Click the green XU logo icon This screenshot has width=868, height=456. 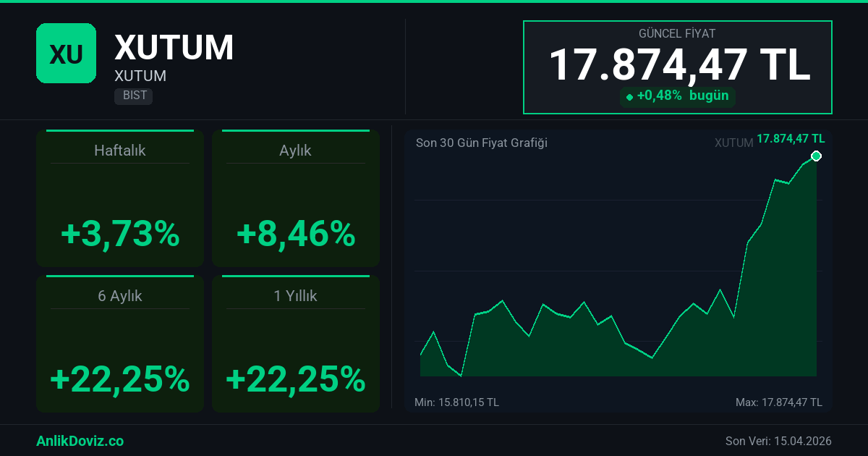pos(66,54)
